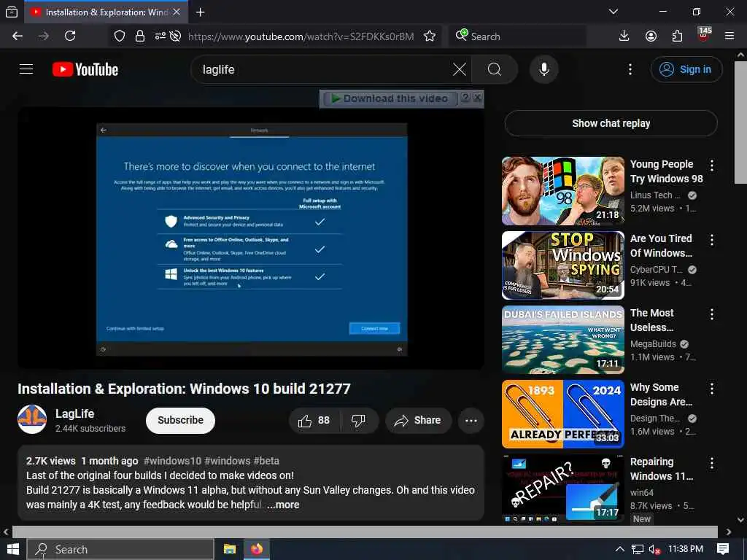
Task: Click the #beta hashtag
Action: (x=266, y=461)
